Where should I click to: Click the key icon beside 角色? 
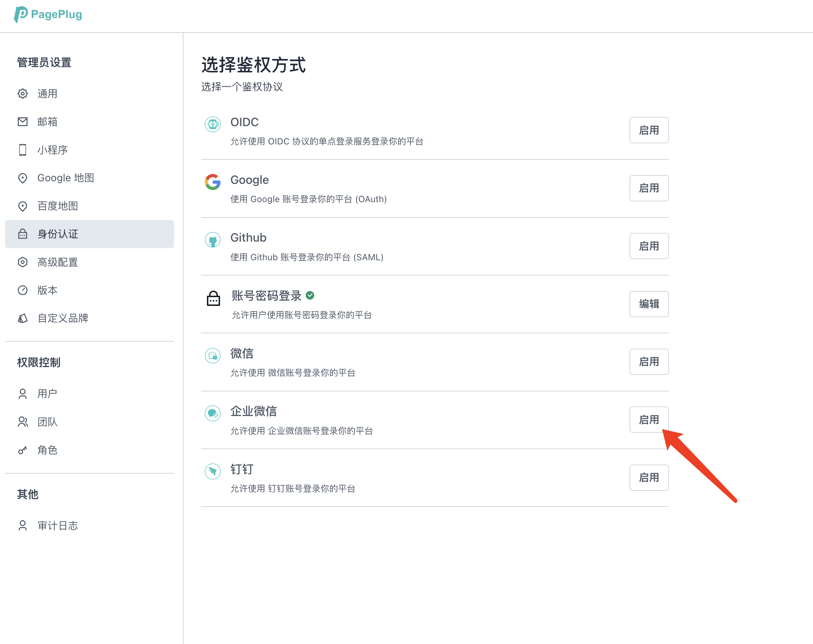pos(23,450)
